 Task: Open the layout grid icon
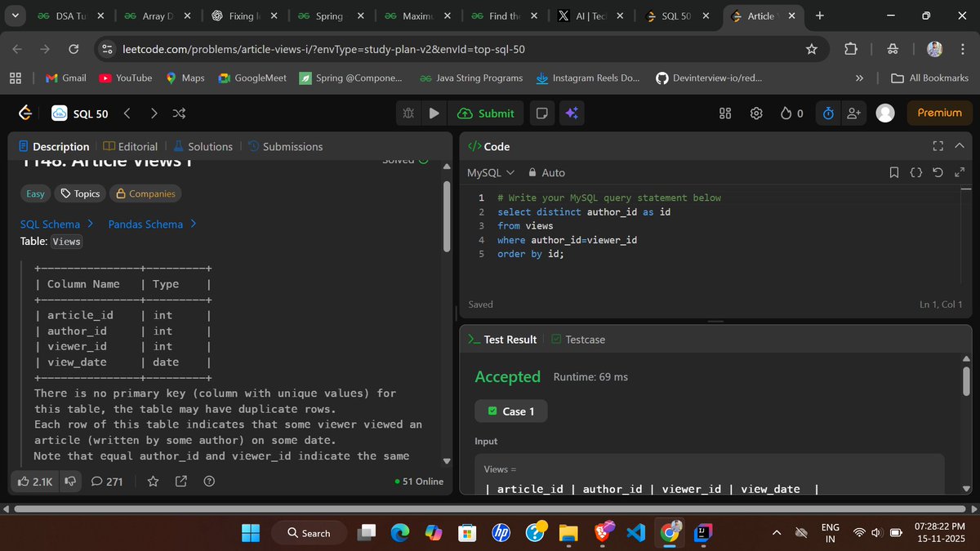(x=725, y=113)
